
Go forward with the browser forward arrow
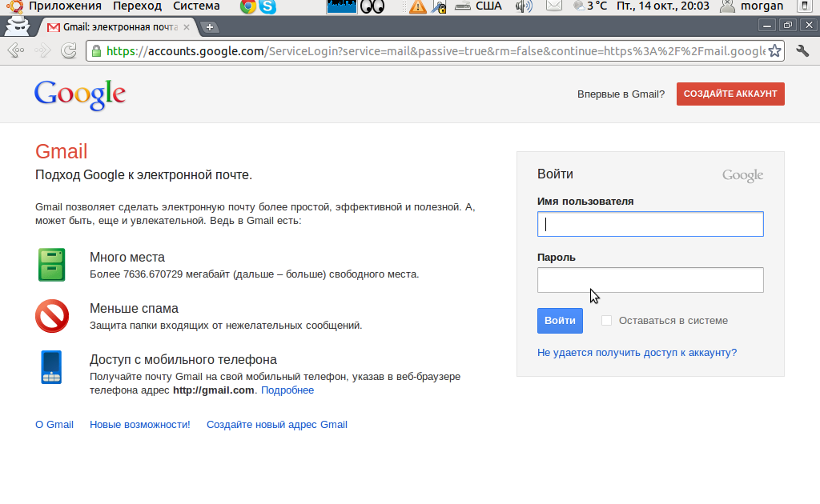pos(42,50)
